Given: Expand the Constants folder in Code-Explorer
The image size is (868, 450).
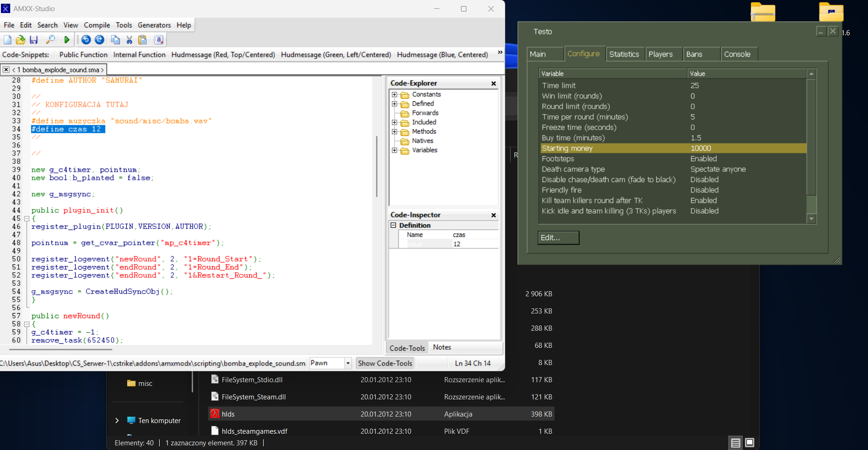Looking at the screenshot, I should (x=395, y=95).
